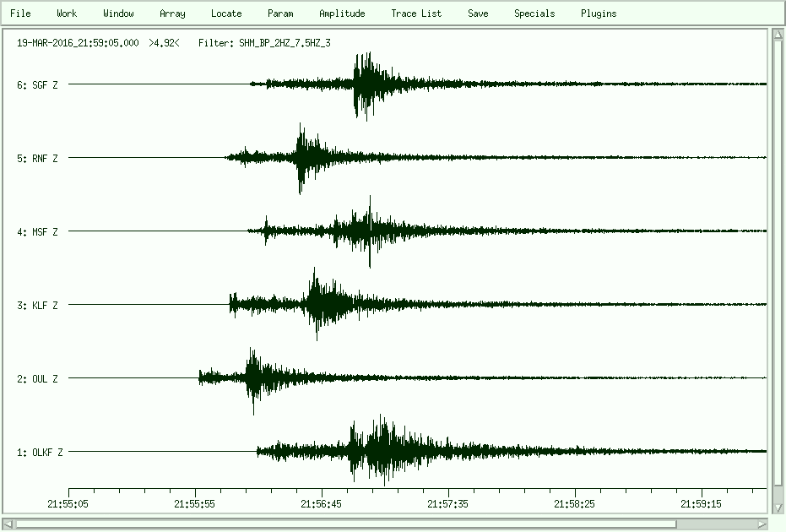Click the horizontal scrollbar right arrow

(762, 524)
